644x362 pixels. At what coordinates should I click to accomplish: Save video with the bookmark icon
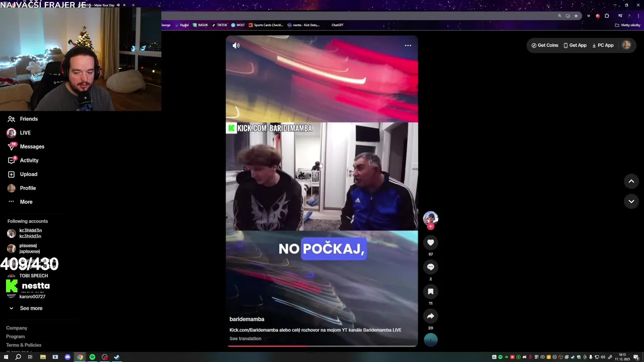point(431,292)
